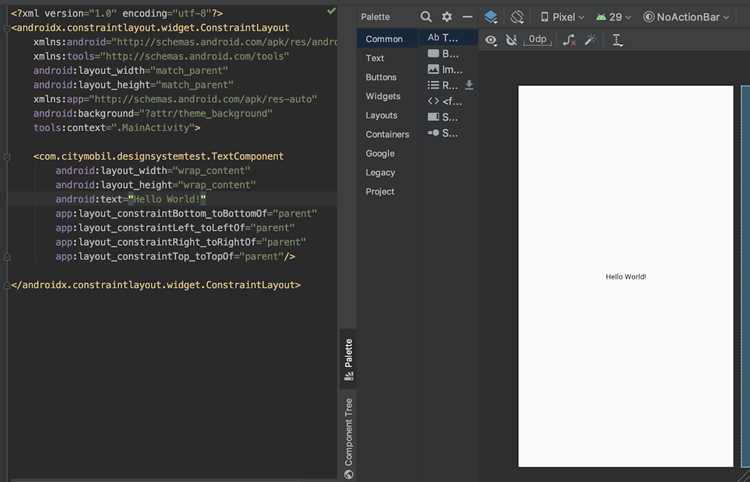Open Palette settings gear menu
This screenshot has height=482, width=750.
click(447, 17)
